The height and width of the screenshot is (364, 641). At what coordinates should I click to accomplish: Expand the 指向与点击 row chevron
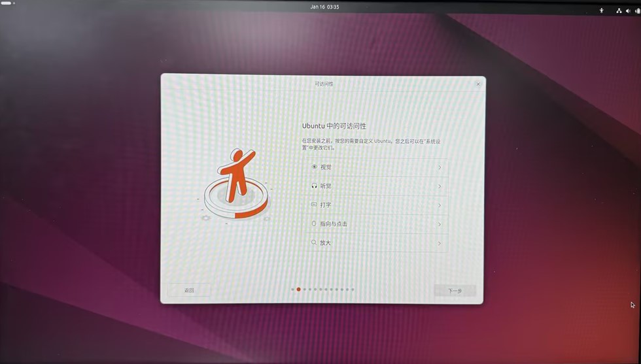pyautogui.click(x=440, y=224)
